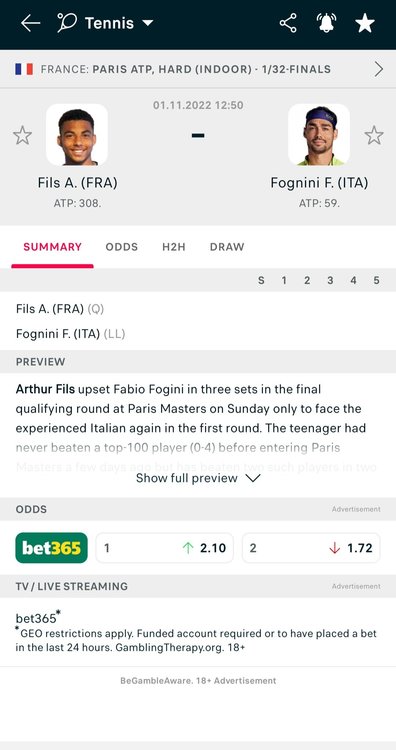Viewport: 396px width, 750px height.
Task: Switch to the H2H tab
Action: tap(174, 247)
